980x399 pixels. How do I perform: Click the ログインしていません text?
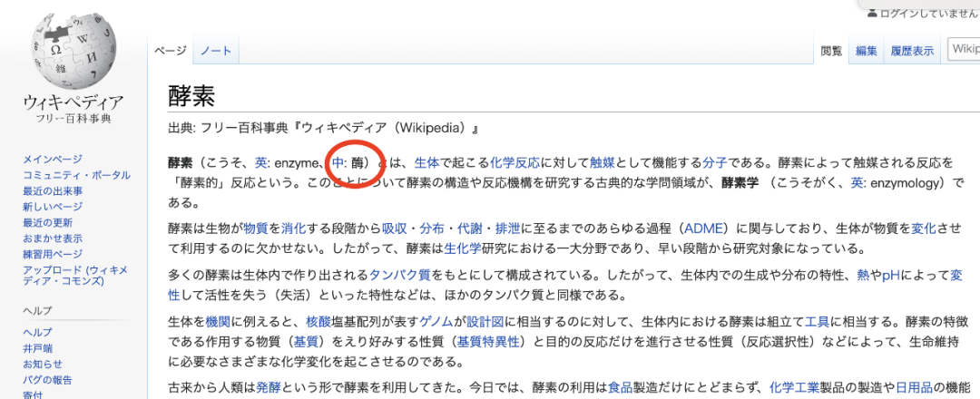pyautogui.click(x=930, y=14)
